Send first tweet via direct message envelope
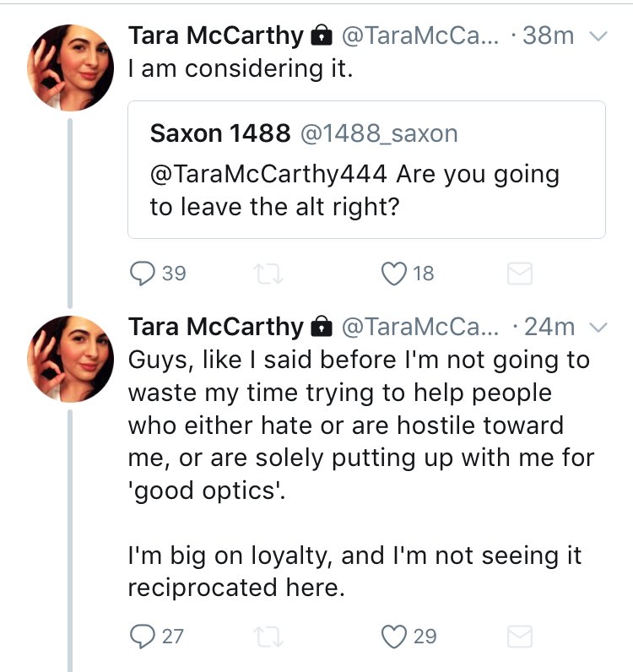The width and height of the screenshot is (633, 672). coord(519,273)
